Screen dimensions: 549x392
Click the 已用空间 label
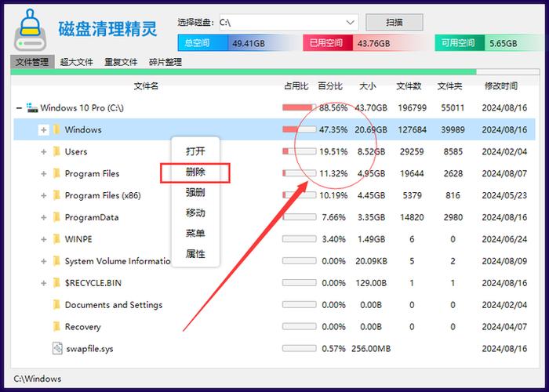click(x=326, y=43)
